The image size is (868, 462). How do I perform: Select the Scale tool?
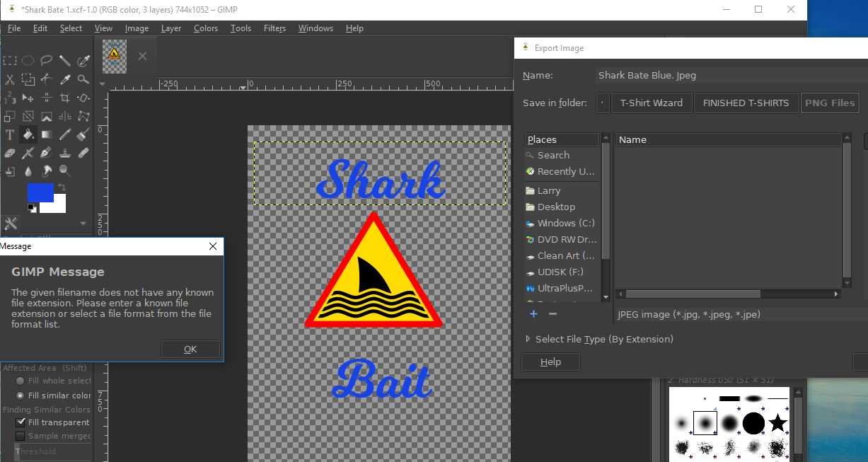tap(10, 116)
